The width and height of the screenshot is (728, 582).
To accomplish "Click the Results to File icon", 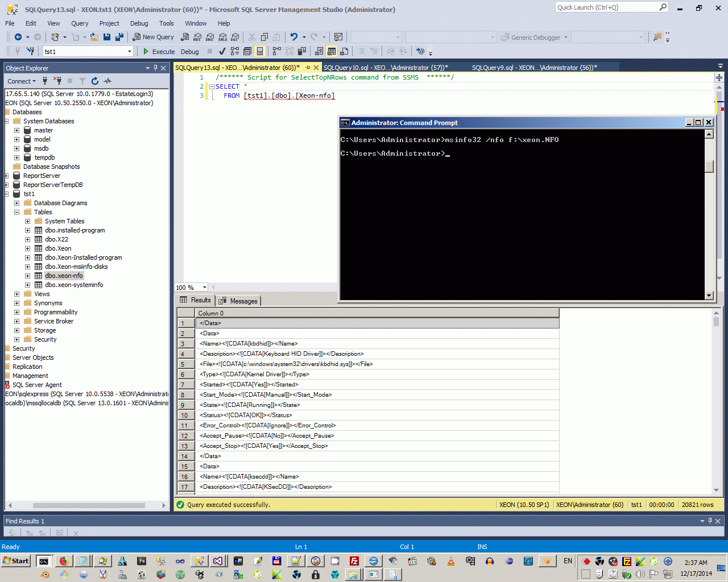I will click(x=344, y=51).
